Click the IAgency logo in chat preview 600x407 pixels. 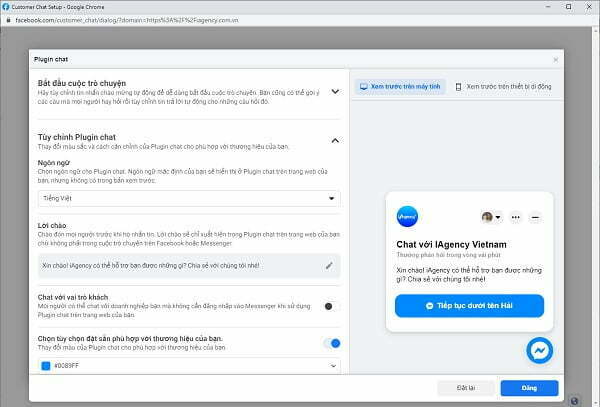coord(407,217)
